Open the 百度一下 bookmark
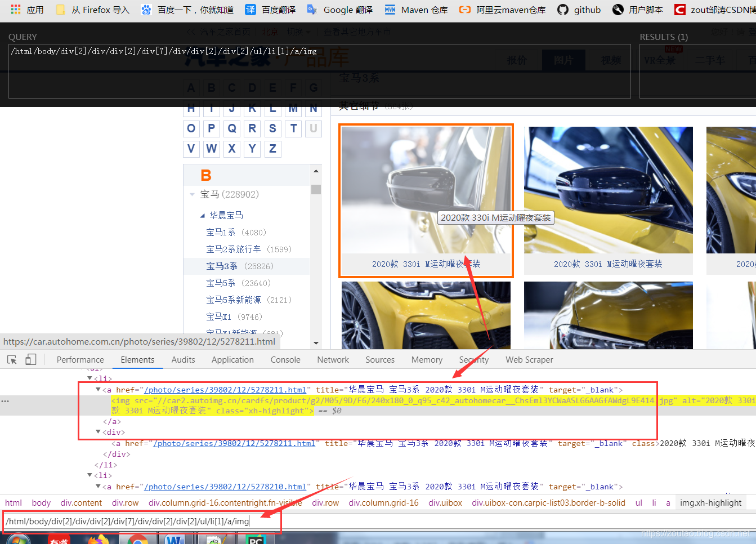Screen dimensions: 756x544 187,10
